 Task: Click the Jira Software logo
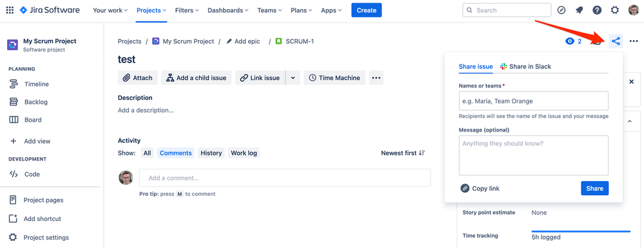50,10
